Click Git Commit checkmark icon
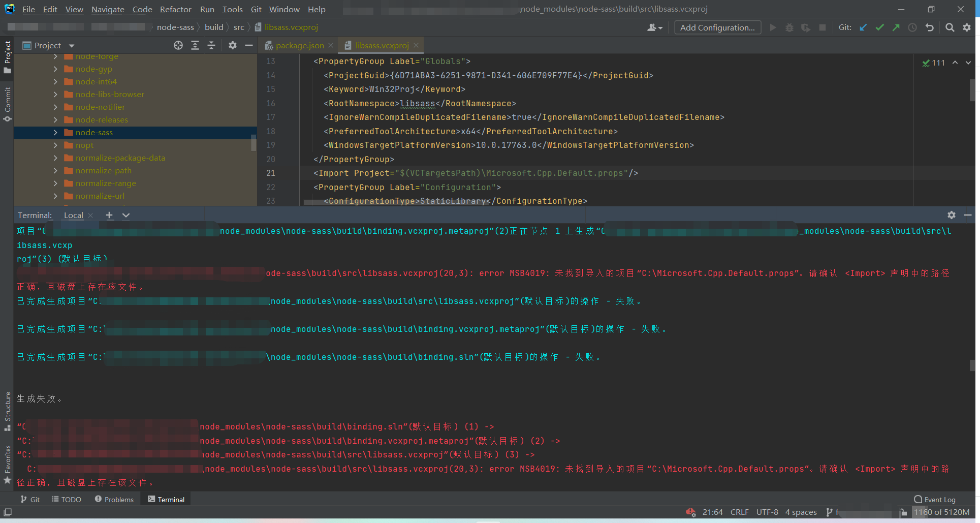The width and height of the screenshot is (980, 523). [x=879, y=27]
